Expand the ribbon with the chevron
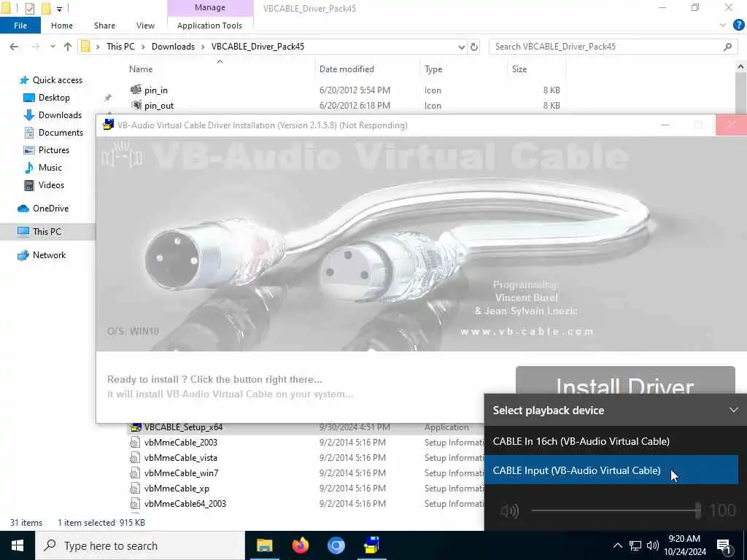747x560 pixels. (x=723, y=26)
